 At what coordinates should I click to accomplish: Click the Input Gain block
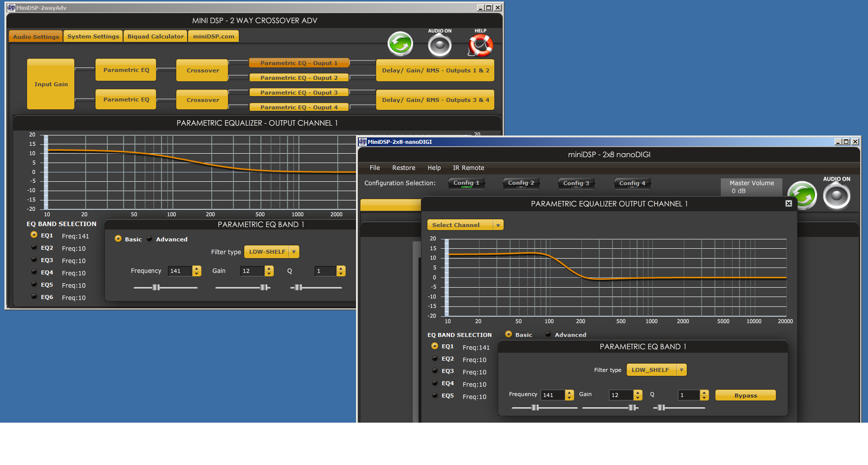pyautogui.click(x=51, y=84)
